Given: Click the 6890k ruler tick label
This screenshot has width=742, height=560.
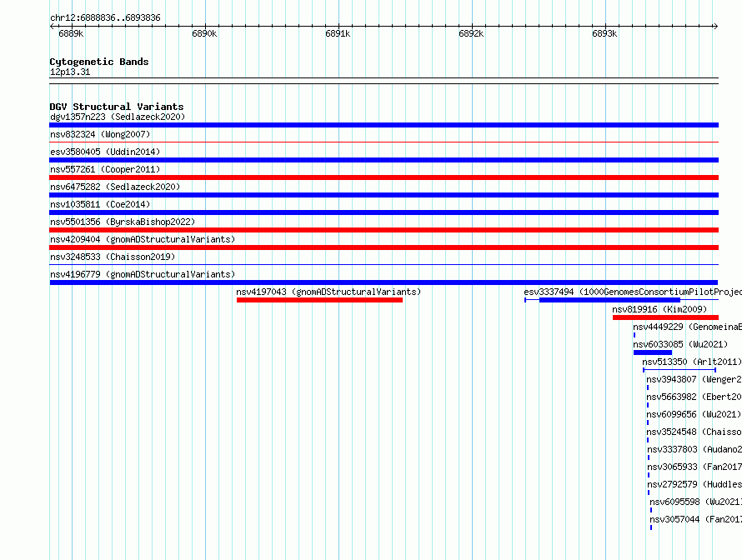Looking at the screenshot, I should 204,33.
